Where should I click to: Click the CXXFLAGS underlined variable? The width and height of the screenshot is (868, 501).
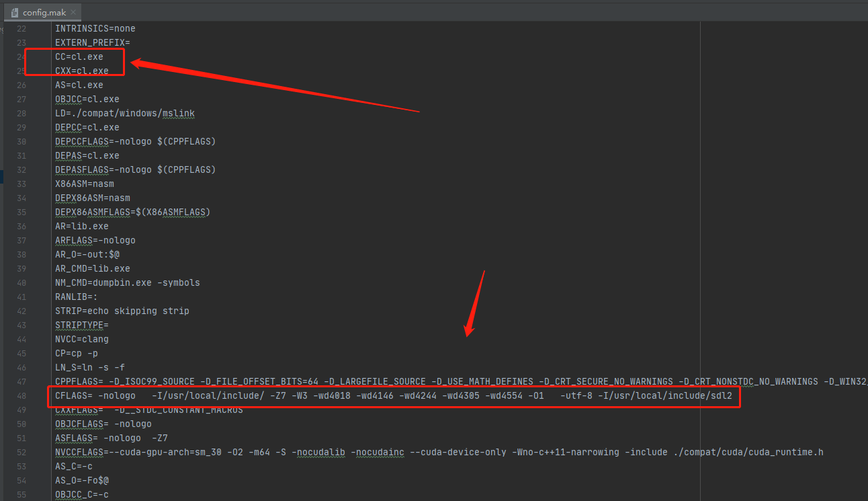coord(77,410)
